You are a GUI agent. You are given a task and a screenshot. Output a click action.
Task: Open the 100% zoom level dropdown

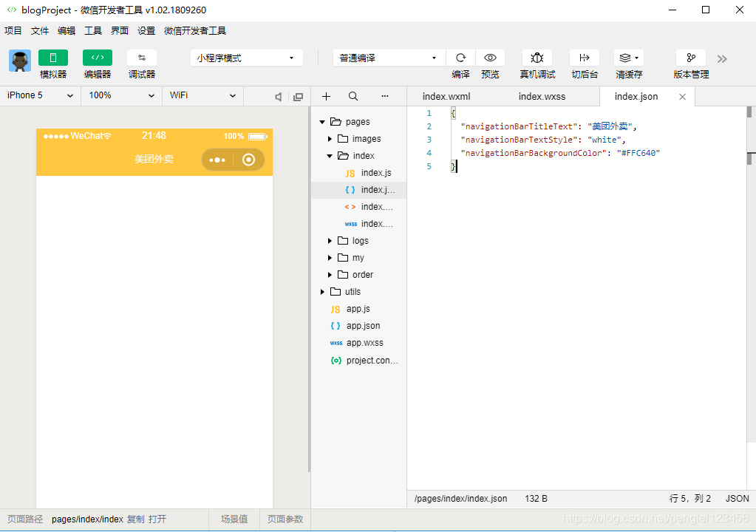[x=121, y=95]
